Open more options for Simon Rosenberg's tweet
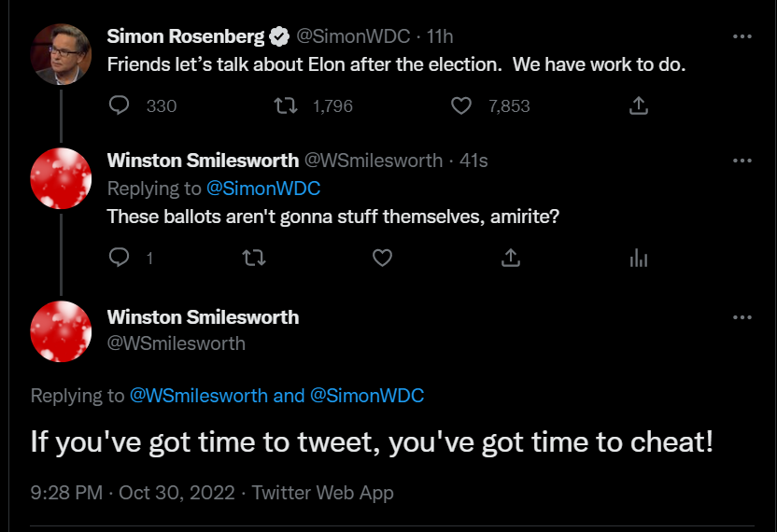 tap(742, 36)
